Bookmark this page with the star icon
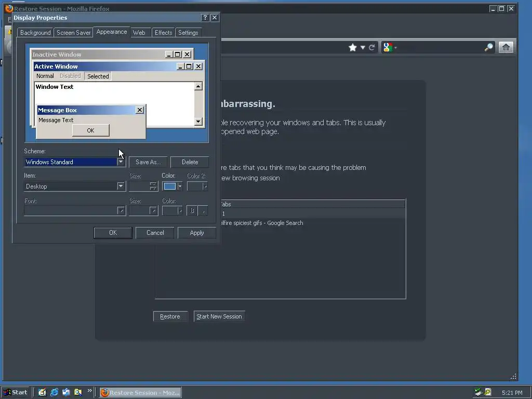The height and width of the screenshot is (399, 532). coord(353,47)
